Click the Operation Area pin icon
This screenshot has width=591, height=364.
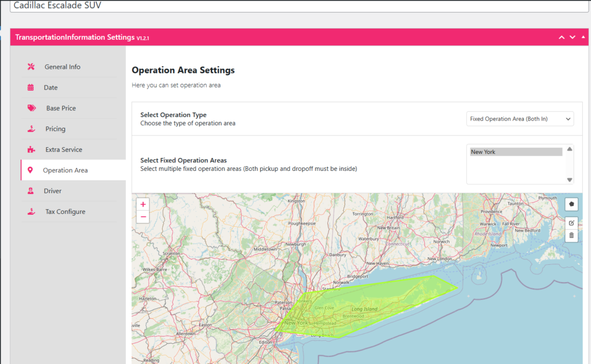(31, 170)
